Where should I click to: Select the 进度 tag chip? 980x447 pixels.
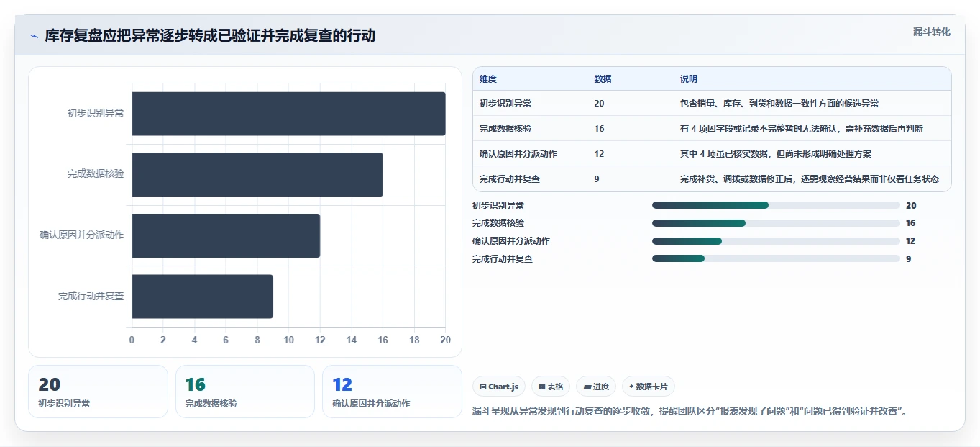596,387
